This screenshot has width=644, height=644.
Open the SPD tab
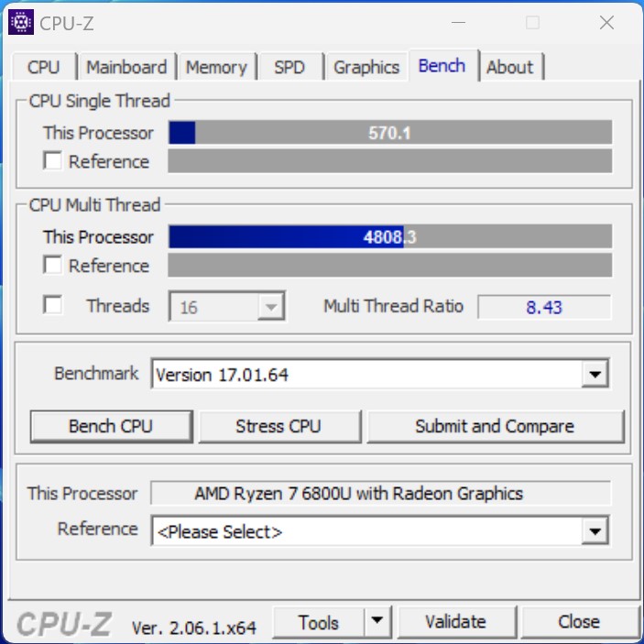pos(290,67)
